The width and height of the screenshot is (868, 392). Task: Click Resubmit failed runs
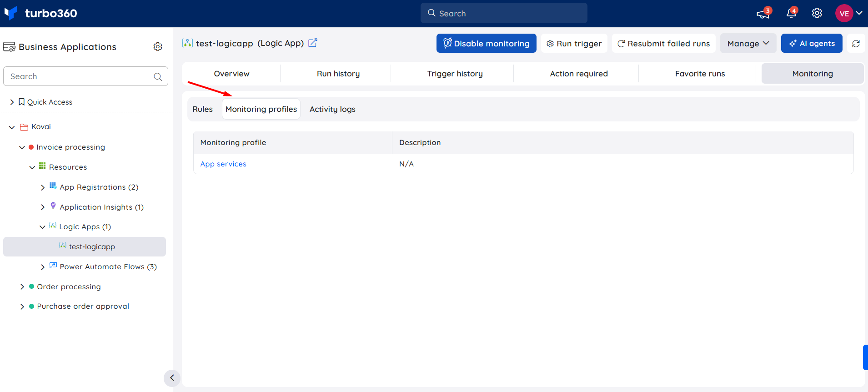coord(663,43)
